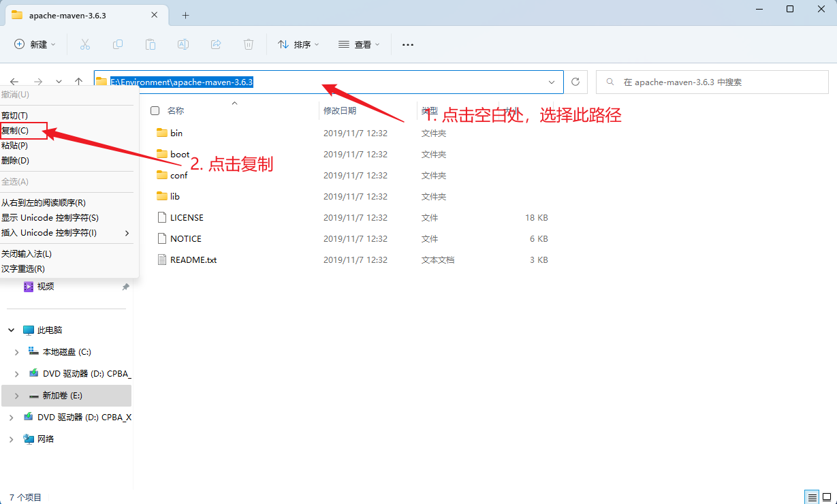Screen dimensions: 837x504
Task: Choose 粘贴(P) from the context menu
Action: point(15,145)
